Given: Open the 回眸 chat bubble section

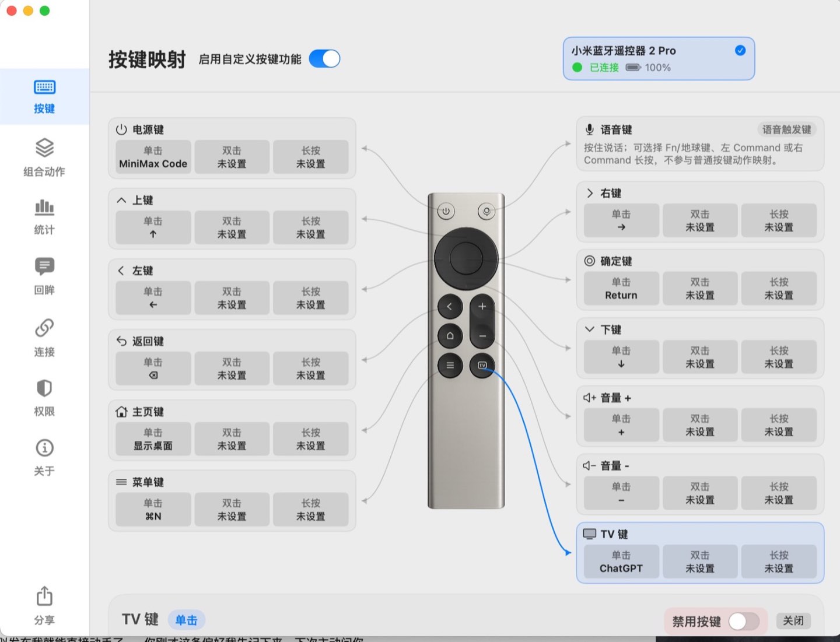Looking at the screenshot, I should tap(44, 276).
